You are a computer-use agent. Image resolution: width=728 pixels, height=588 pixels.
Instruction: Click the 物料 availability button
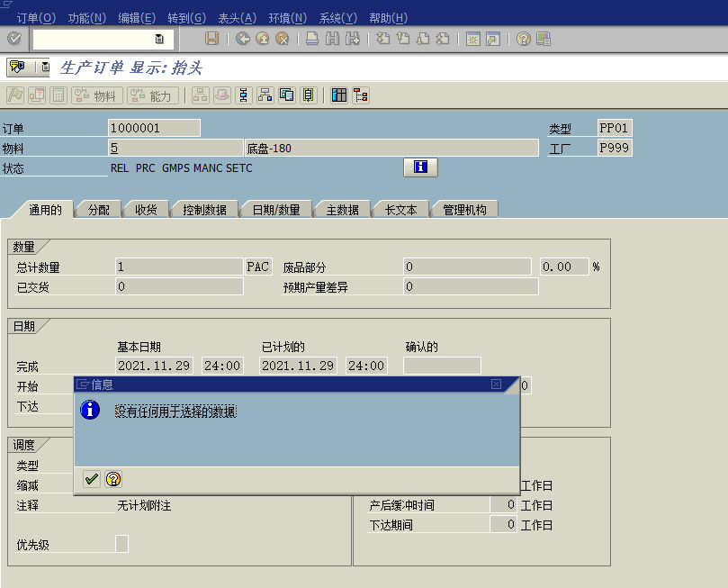(x=96, y=95)
